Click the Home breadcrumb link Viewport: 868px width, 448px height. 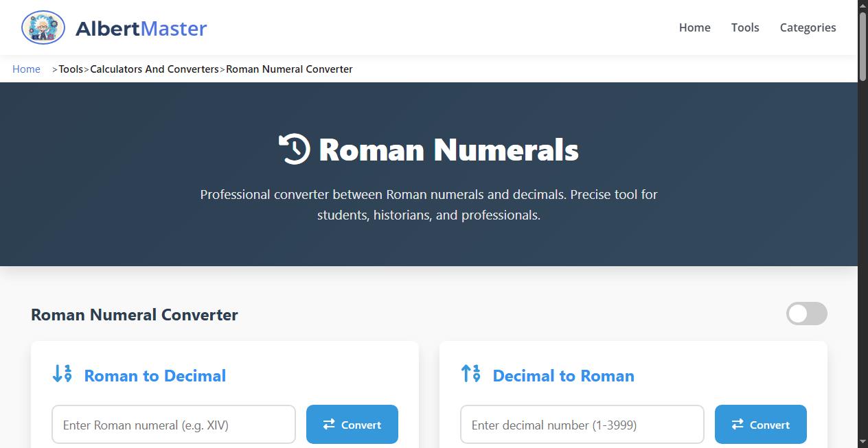tap(26, 69)
